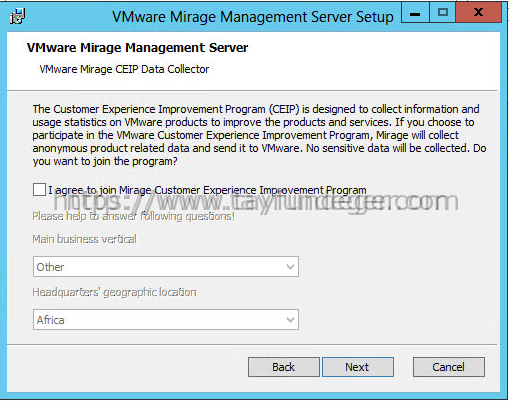Close the setup window via X
The image size is (509, 401).
pos(478,13)
